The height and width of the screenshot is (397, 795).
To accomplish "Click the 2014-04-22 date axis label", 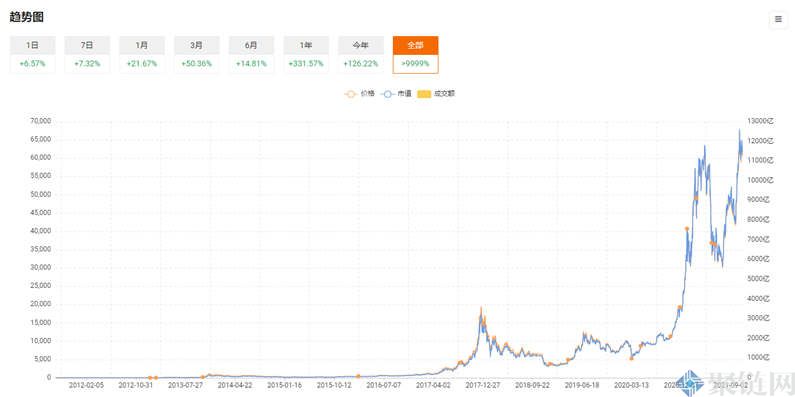I will pos(235,385).
